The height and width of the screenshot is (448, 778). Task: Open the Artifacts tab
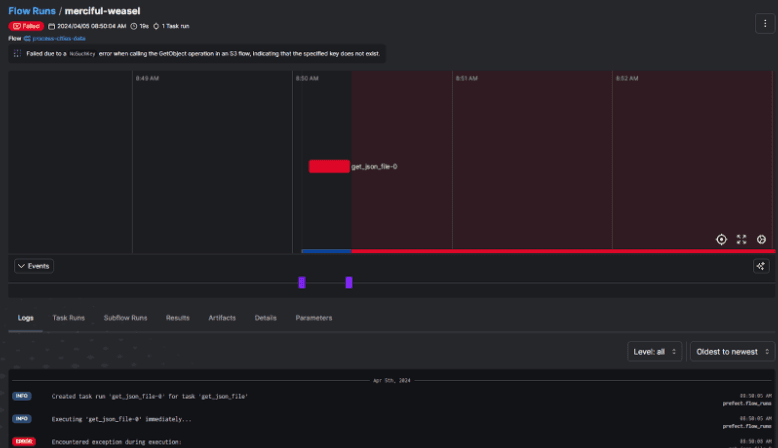click(x=222, y=318)
